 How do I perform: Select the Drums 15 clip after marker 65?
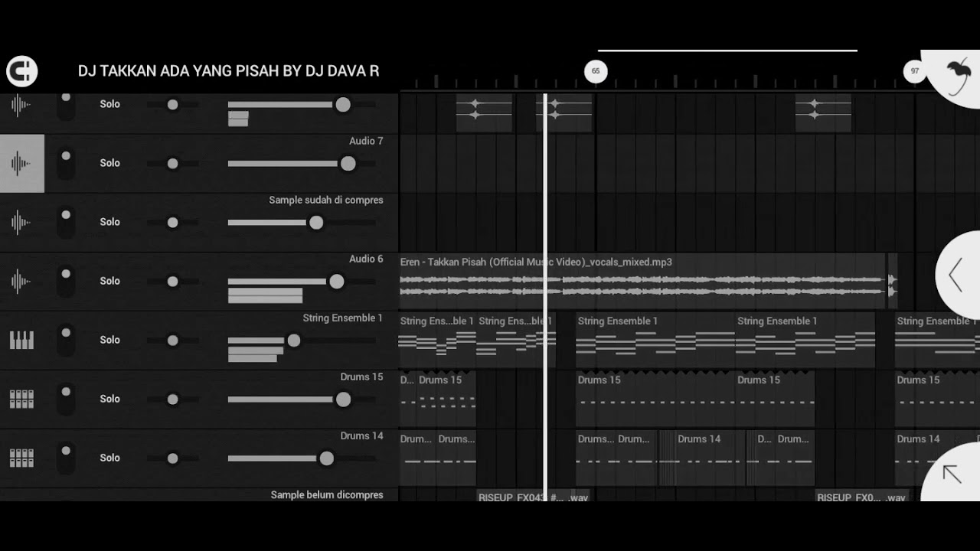655,399
